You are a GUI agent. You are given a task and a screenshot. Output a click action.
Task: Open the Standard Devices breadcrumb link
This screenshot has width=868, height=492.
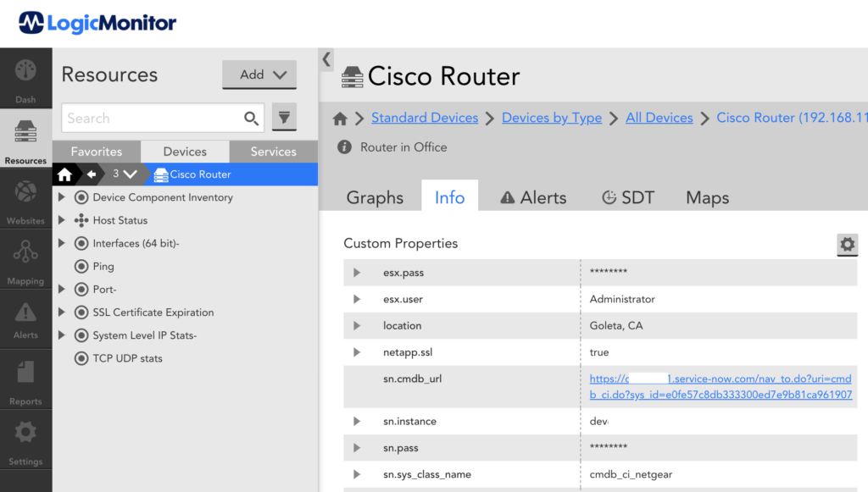425,118
